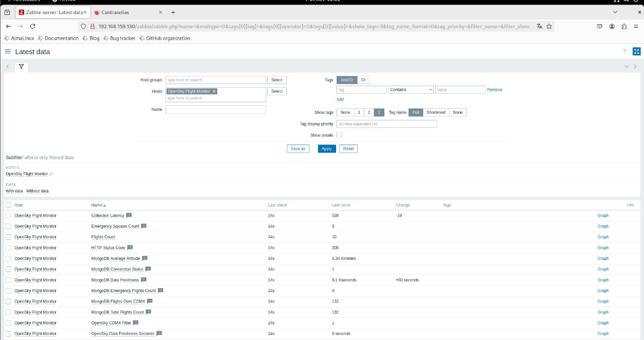644x340 pixels.
Task: Open description icon for MongoDB Emergency Flights Count
Action: tap(160, 291)
